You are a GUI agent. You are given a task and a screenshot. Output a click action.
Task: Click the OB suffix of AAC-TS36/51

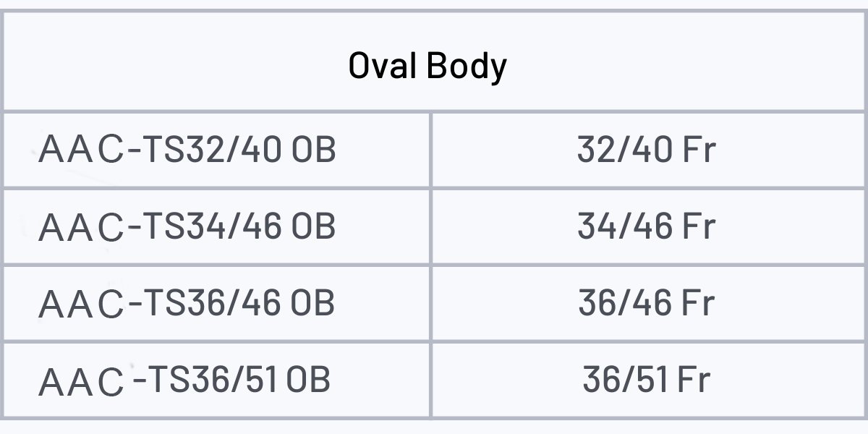coord(308,379)
